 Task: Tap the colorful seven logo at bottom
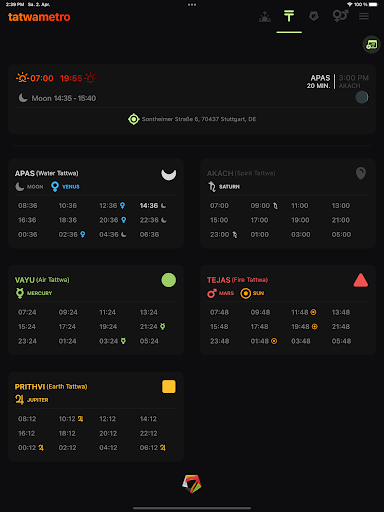click(x=192, y=484)
